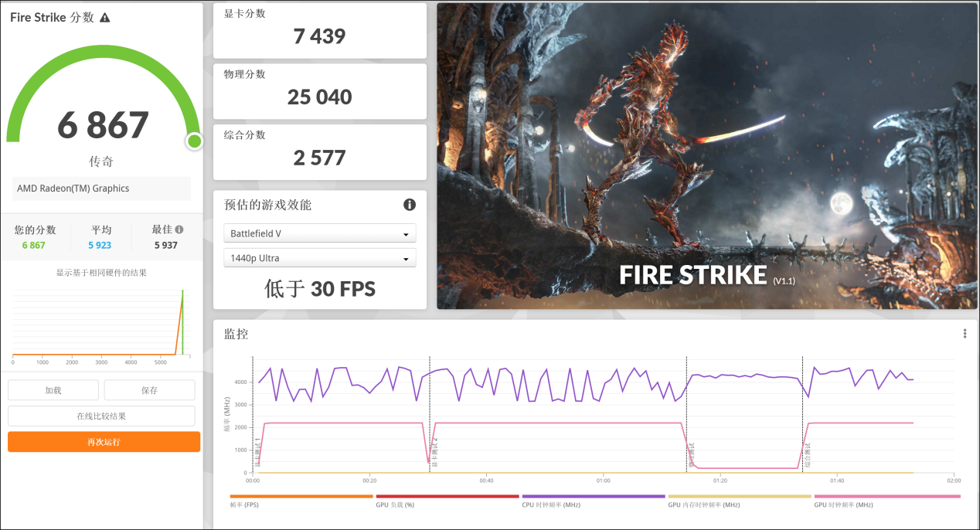This screenshot has height=530, width=980.
Task: Click the info icon beside 最佳
Action: point(179,229)
